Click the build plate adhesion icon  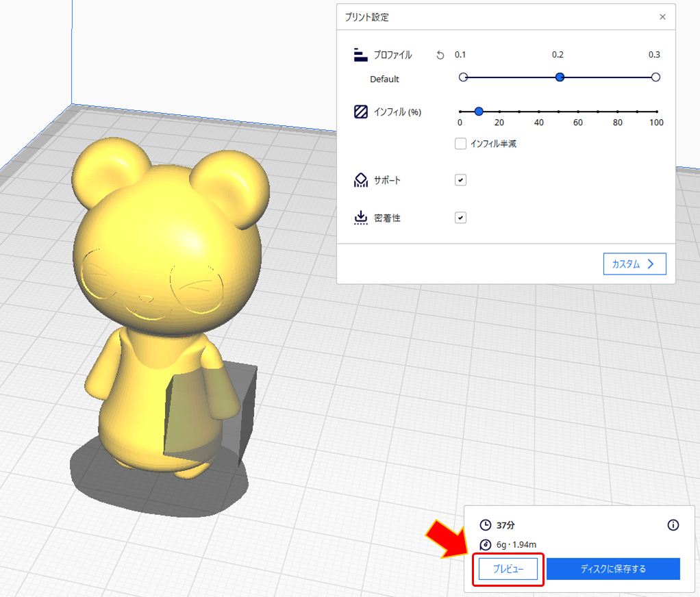pos(361,218)
